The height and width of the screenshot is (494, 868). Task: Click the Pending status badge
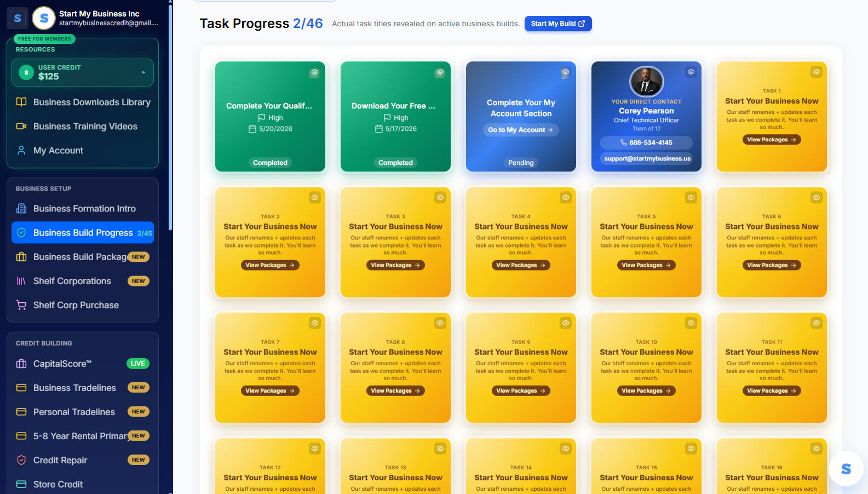tap(521, 163)
